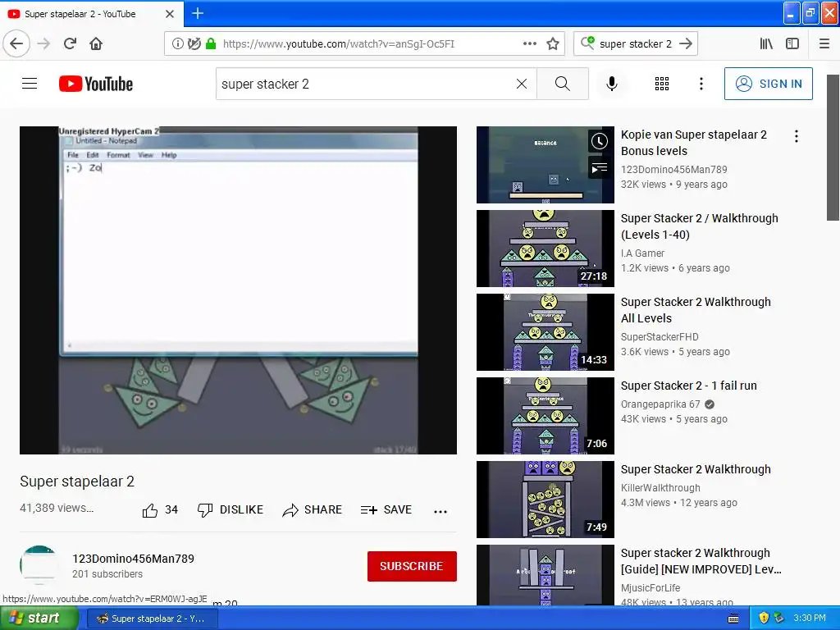Click the browser search box reading super stacker 2
The width and height of the screenshot is (840, 630).
636,44
